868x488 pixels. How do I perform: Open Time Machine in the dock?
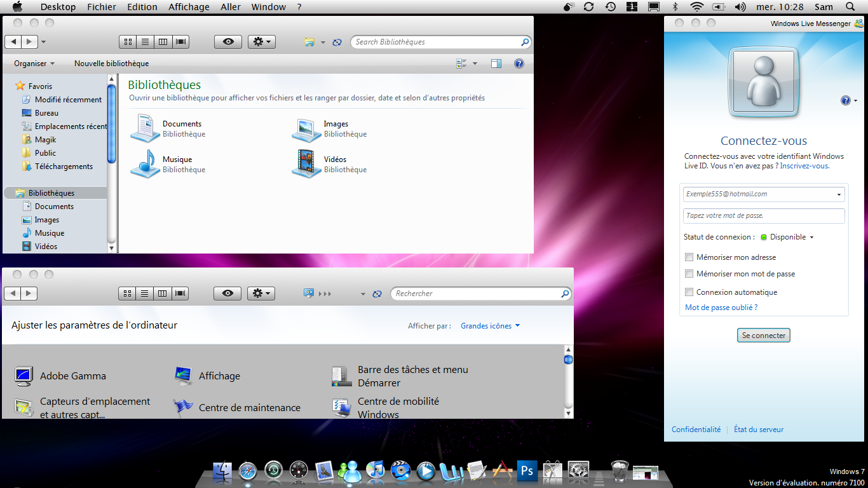click(273, 471)
